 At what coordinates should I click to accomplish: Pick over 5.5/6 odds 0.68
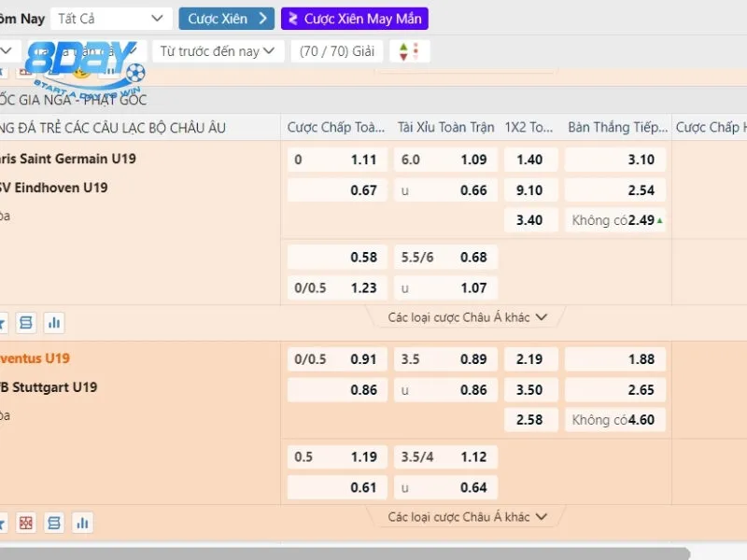[x=445, y=258]
